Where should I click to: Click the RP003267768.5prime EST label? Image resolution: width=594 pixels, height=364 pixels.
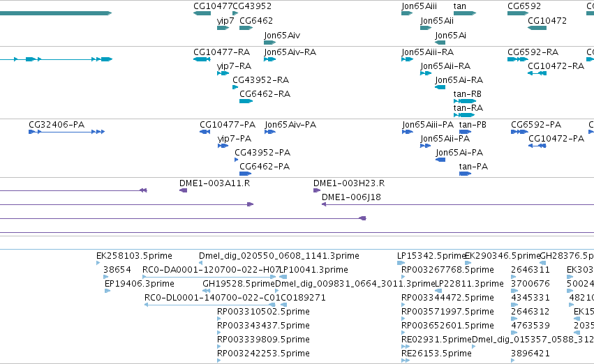tap(448, 270)
